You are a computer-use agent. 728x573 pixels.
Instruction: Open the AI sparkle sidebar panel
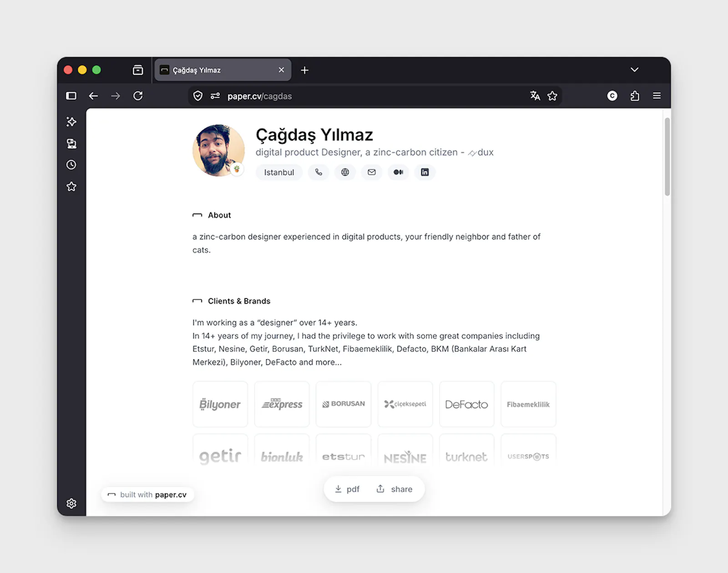tap(71, 121)
